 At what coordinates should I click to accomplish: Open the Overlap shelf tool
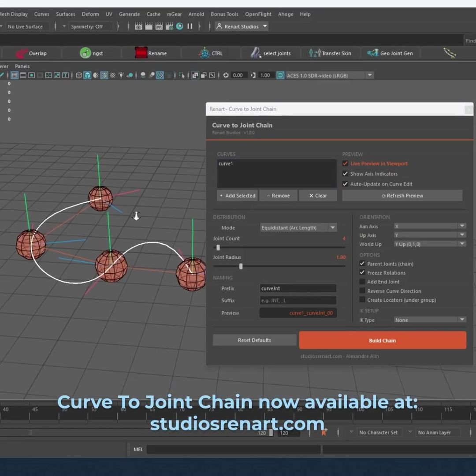(x=31, y=53)
